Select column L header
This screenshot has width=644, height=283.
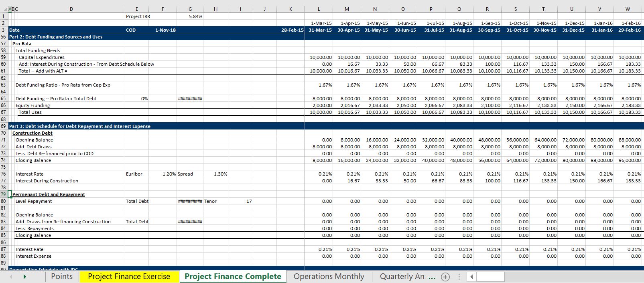319,9
